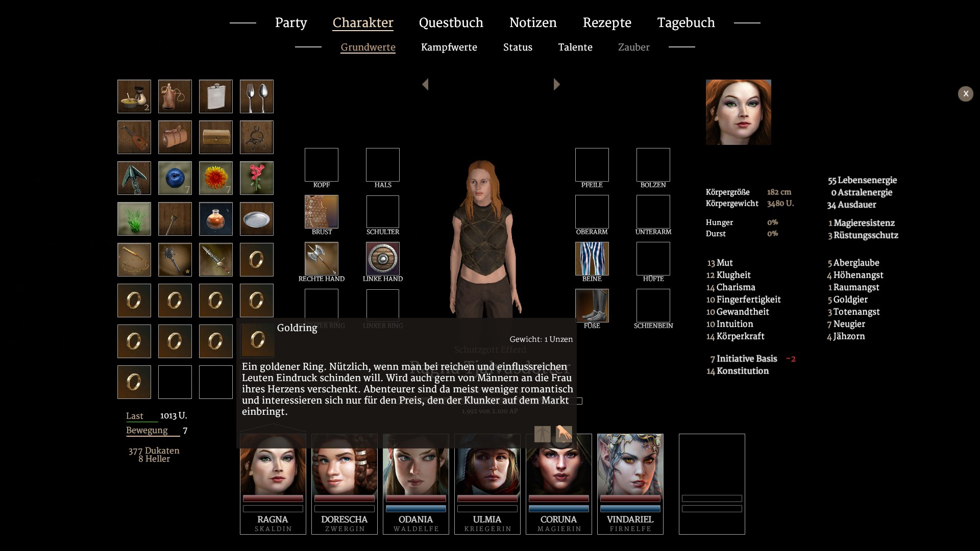
Task: Click the boots in FÜSSE slot
Action: (592, 306)
